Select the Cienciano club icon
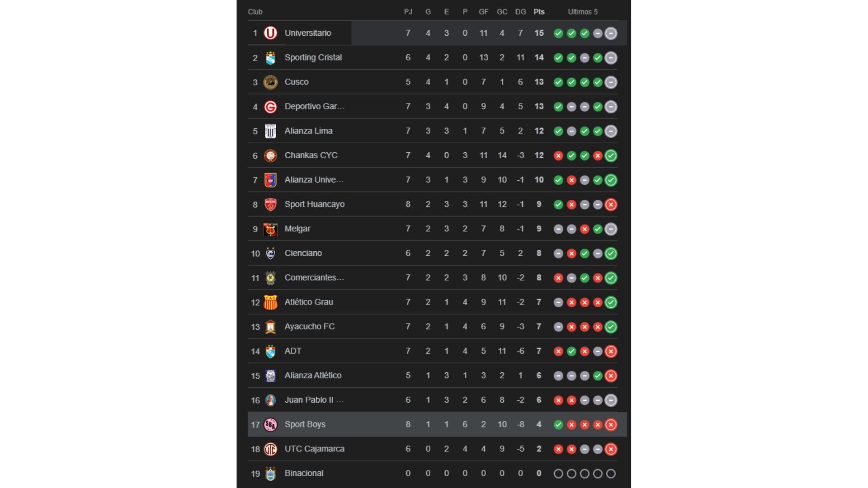This screenshot has height=488, width=868. coord(270,253)
